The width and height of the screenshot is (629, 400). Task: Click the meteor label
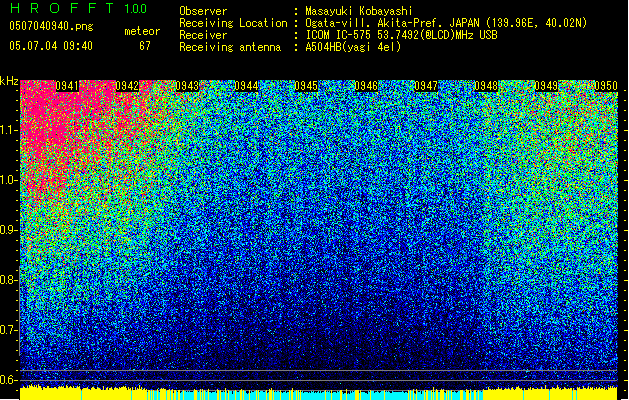142,31
